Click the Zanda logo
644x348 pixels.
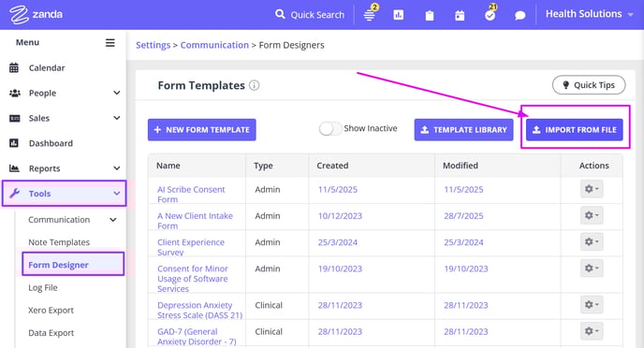(x=37, y=15)
